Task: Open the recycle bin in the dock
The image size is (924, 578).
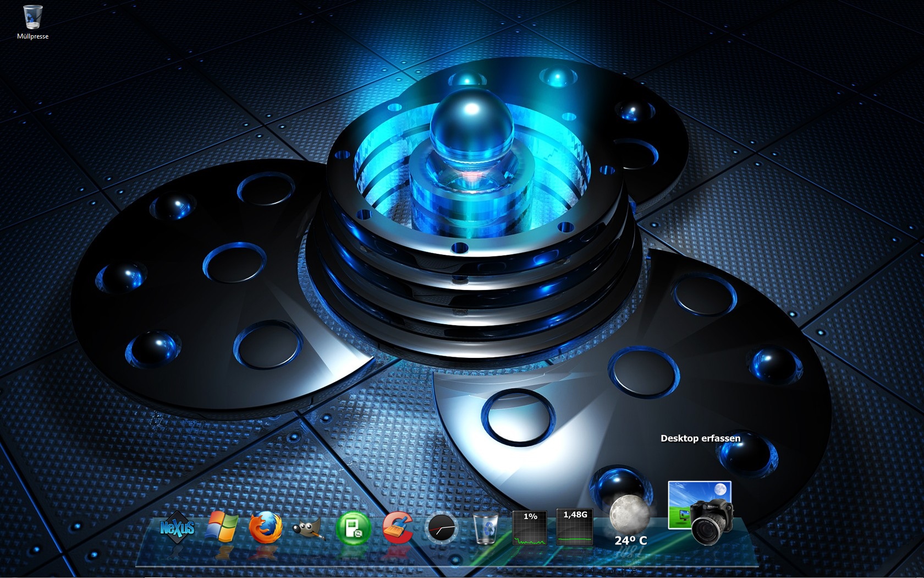Action: click(486, 529)
